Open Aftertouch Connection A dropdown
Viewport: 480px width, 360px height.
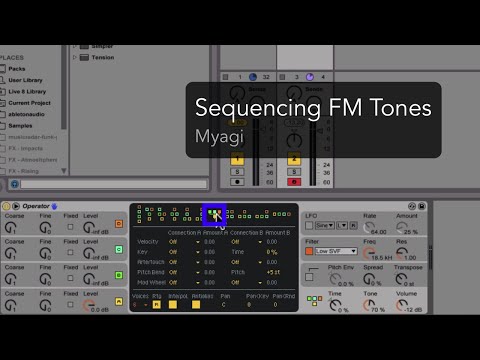tap(184, 262)
